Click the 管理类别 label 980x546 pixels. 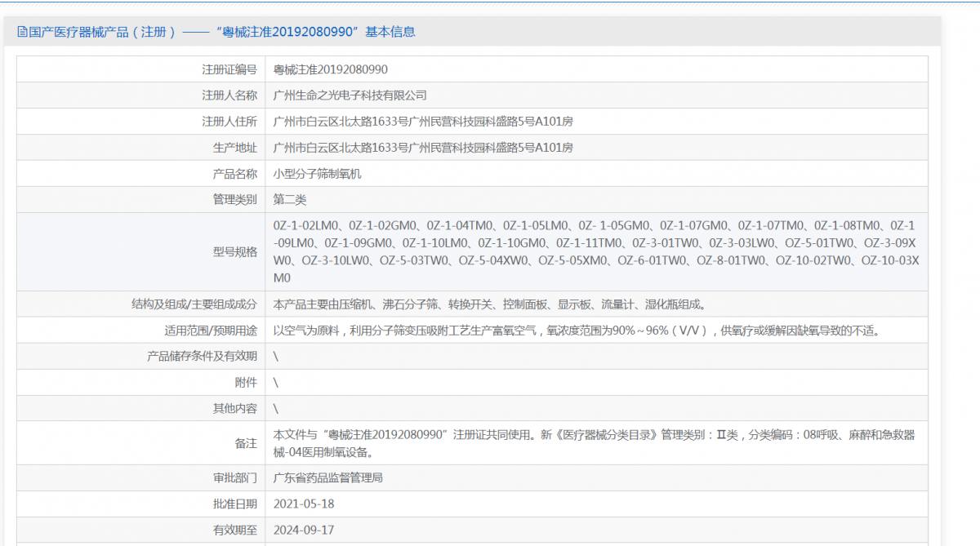pyautogui.click(x=235, y=200)
